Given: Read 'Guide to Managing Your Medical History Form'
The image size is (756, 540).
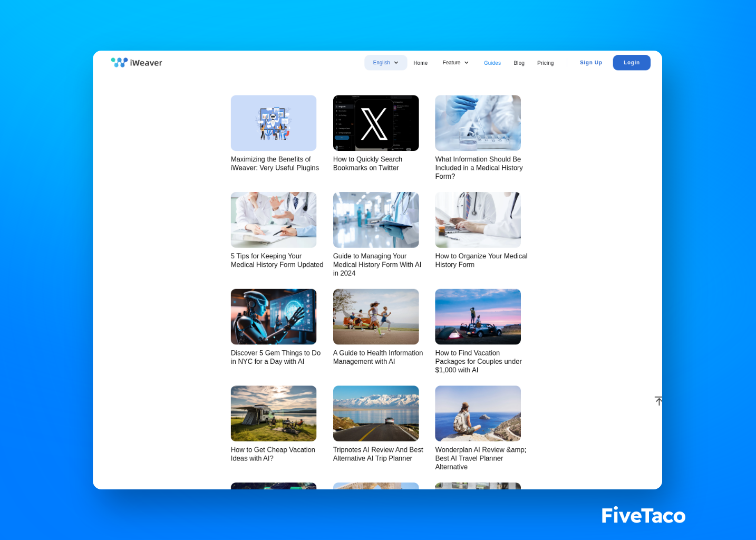Looking at the screenshot, I should point(377,265).
